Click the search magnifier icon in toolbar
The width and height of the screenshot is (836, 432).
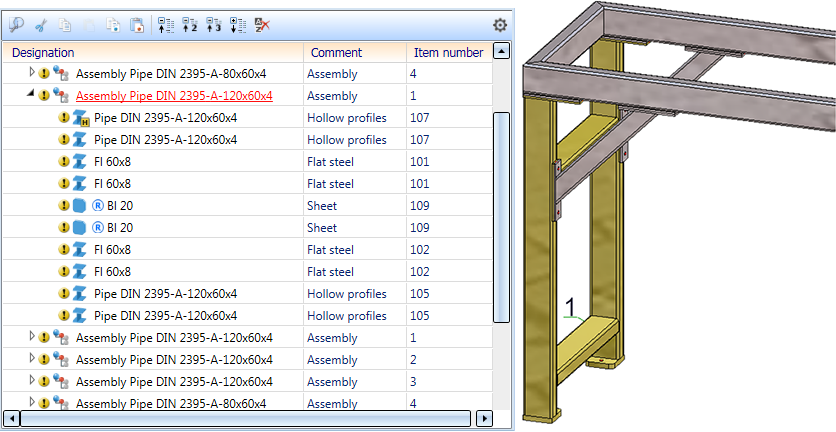[x=16, y=25]
